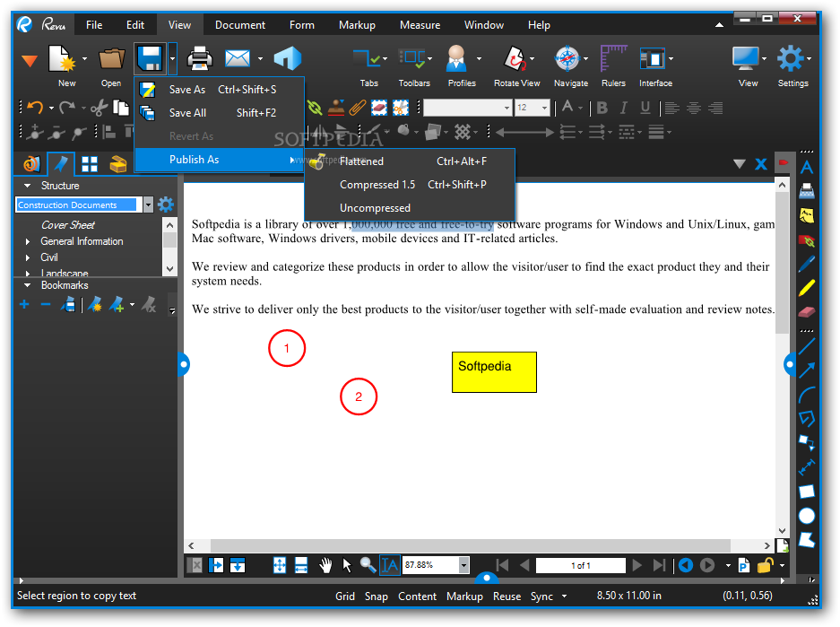Click the paperclip attachment icon
This screenshot has width=840, height=627.
point(358,108)
